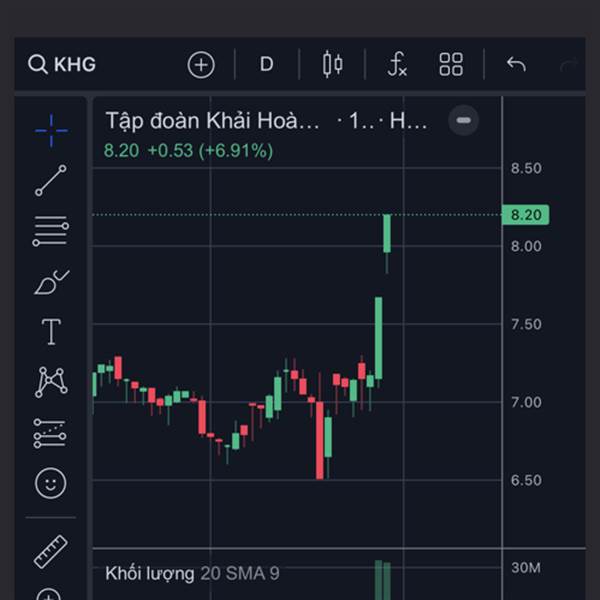
Task: Open the fx indicators menu
Action: point(397,64)
